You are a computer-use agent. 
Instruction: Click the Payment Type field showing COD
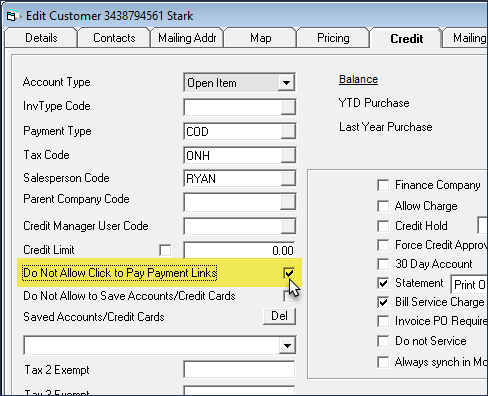pos(233,131)
